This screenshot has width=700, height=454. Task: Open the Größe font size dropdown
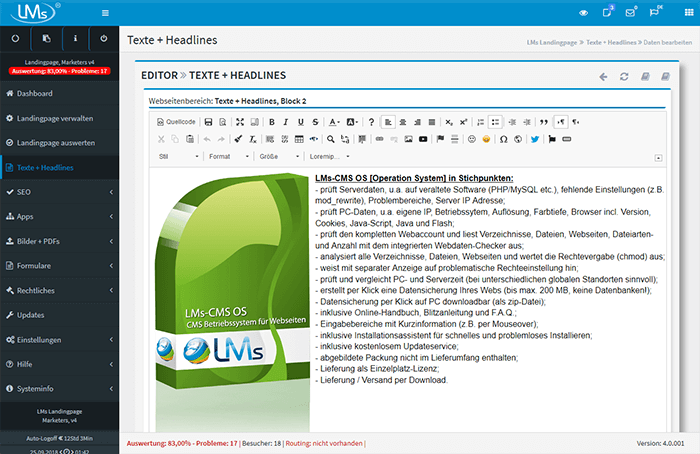279,156
